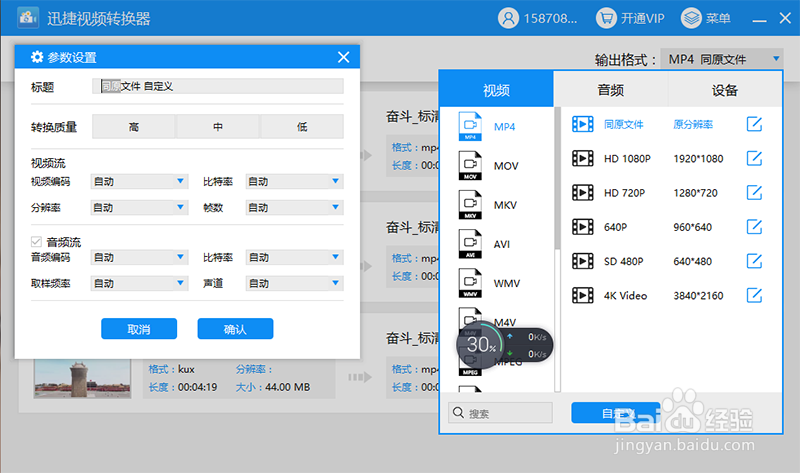Choose the M4V format label

(505, 322)
